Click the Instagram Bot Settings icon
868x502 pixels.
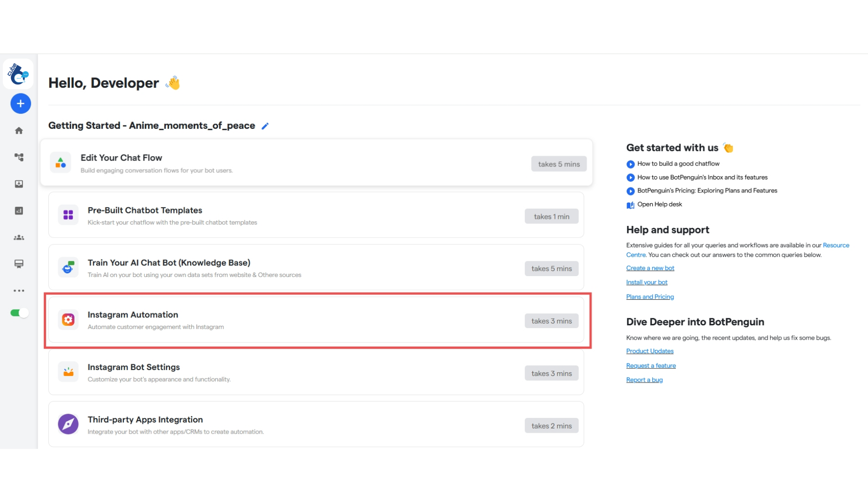pyautogui.click(x=68, y=372)
